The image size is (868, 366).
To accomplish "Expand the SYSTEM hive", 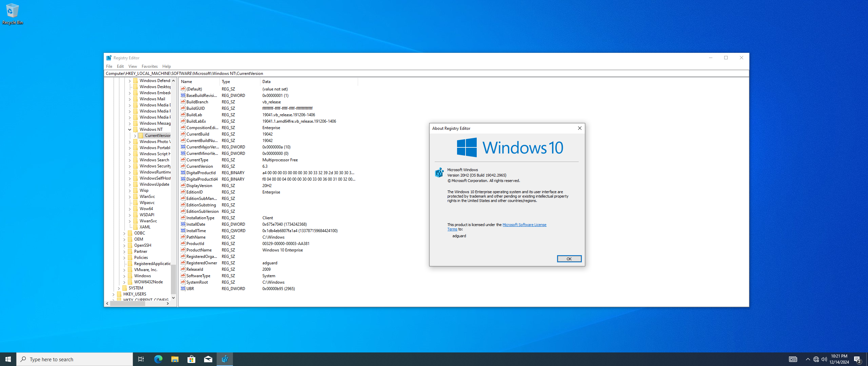I will [119, 288].
